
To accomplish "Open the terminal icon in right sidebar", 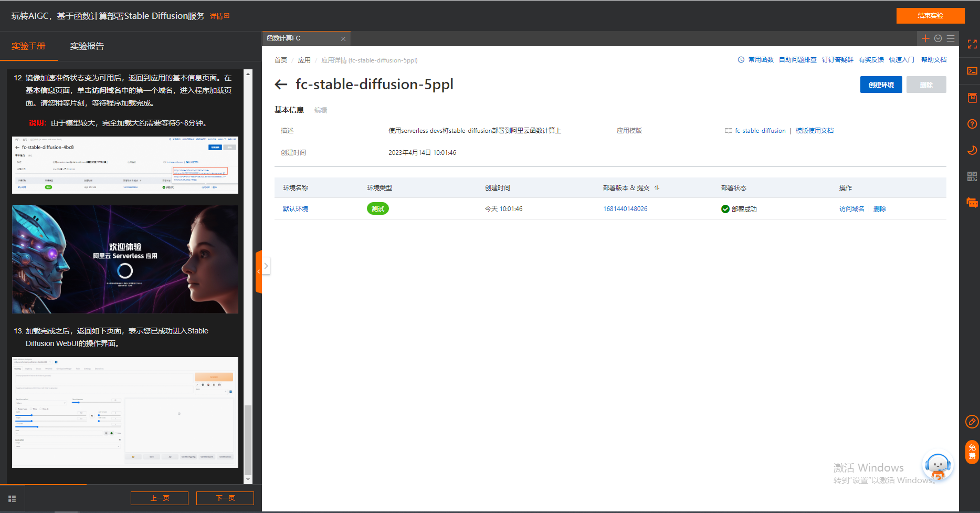I will tap(972, 71).
